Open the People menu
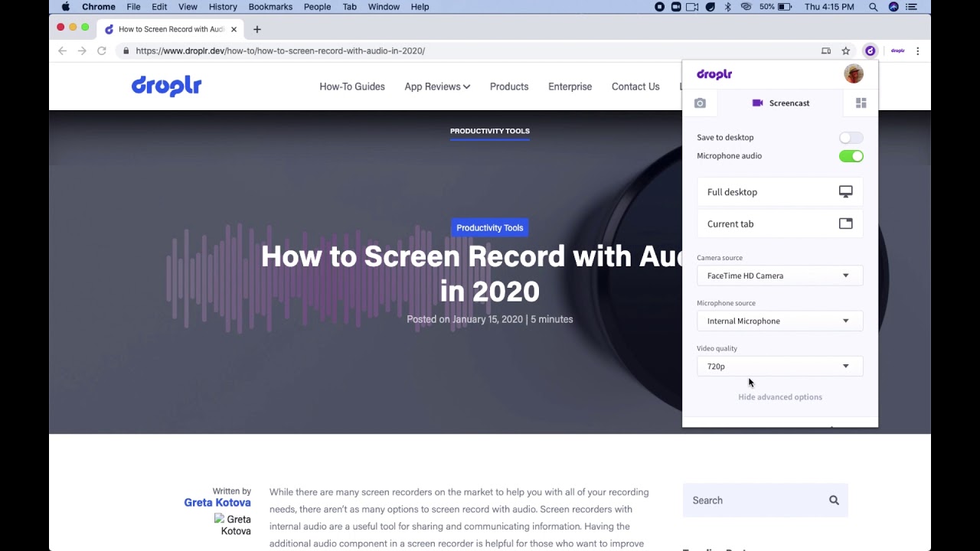Screen dimensions: 980x551 pos(317,7)
